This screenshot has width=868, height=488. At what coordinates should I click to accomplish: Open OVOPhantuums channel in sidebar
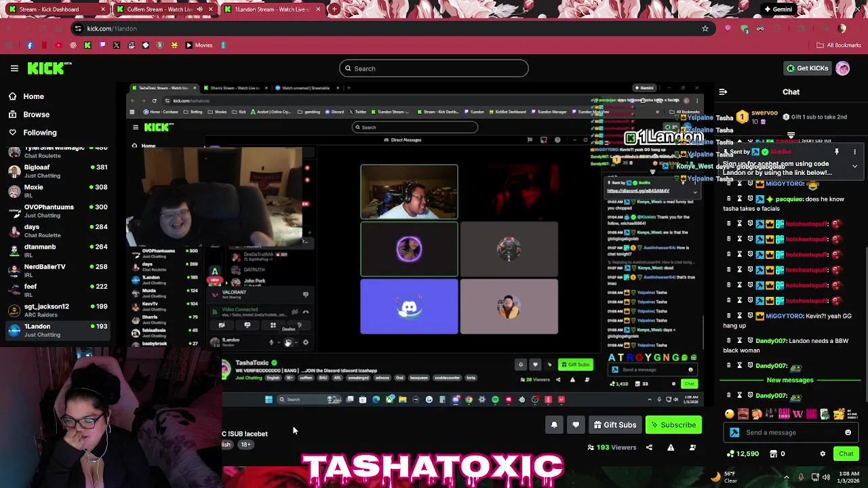pos(58,211)
